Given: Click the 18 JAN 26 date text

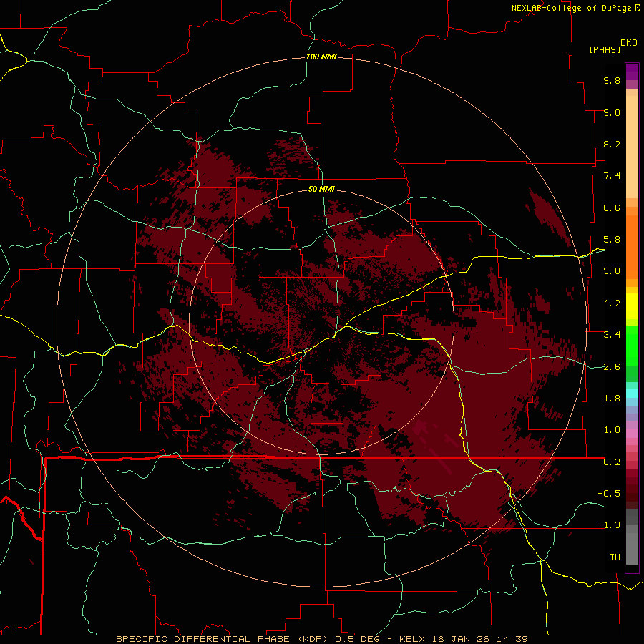Looking at the screenshot, I should point(460,639).
